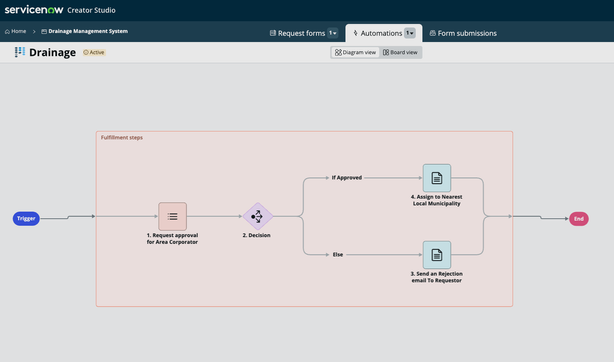The width and height of the screenshot is (614, 362).
Task: Switch to the Form submissions tab
Action: tap(463, 33)
